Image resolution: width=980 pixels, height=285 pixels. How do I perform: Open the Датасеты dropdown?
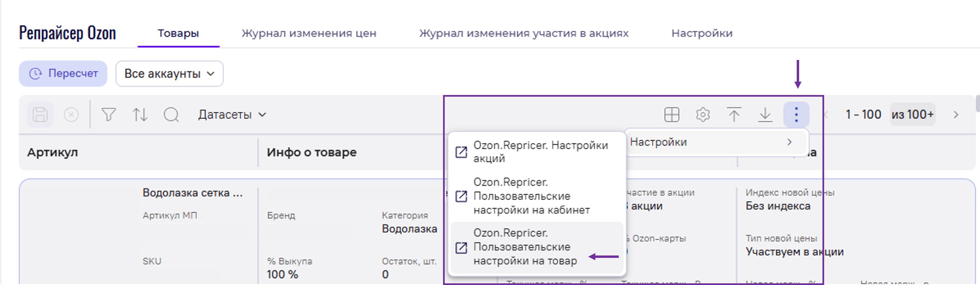(x=232, y=114)
